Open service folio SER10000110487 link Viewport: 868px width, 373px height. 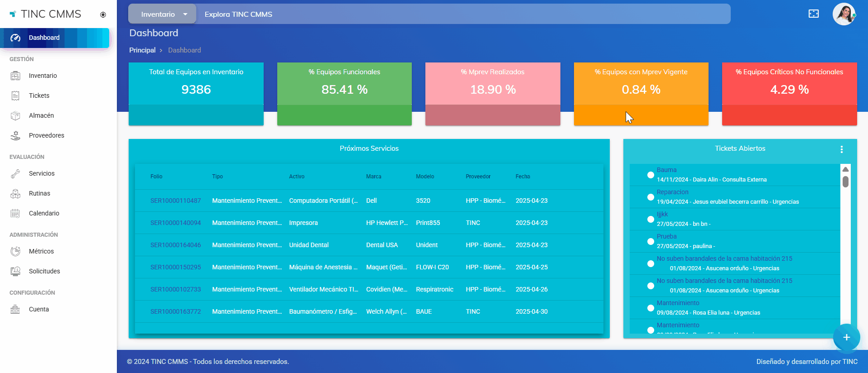pos(175,201)
